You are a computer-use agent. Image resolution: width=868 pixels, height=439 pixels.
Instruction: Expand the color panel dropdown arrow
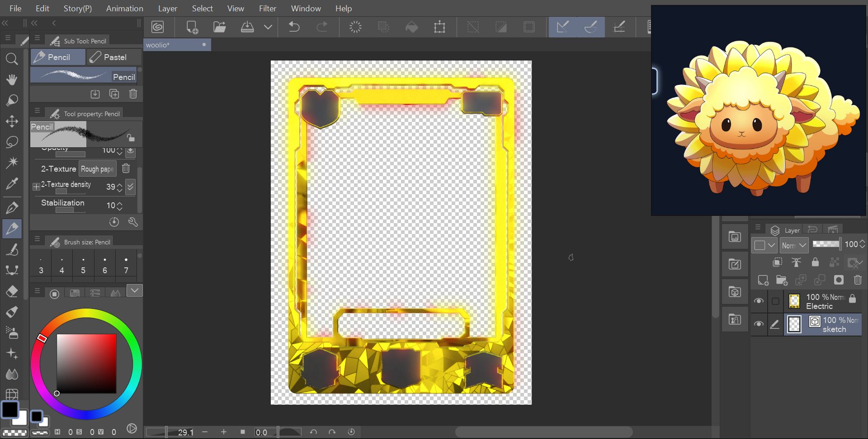click(x=135, y=290)
